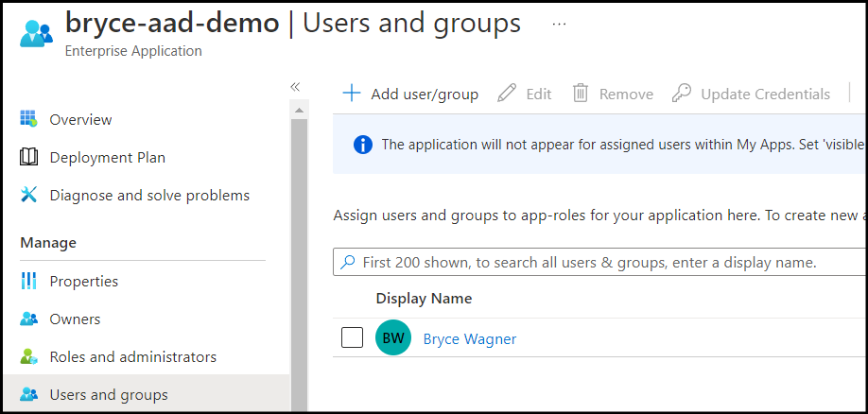The width and height of the screenshot is (868, 414).
Task: Click the Deployment Plan book icon
Action: [28, 157]
